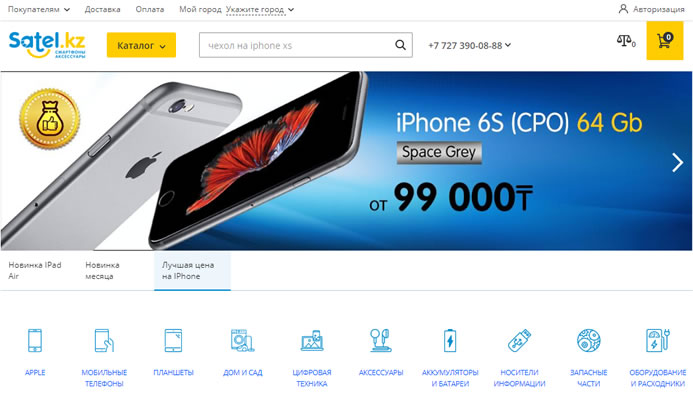Screen dimensions: 693x400
Task: Open the Укажите город city selector
Action: click(260, 9)
